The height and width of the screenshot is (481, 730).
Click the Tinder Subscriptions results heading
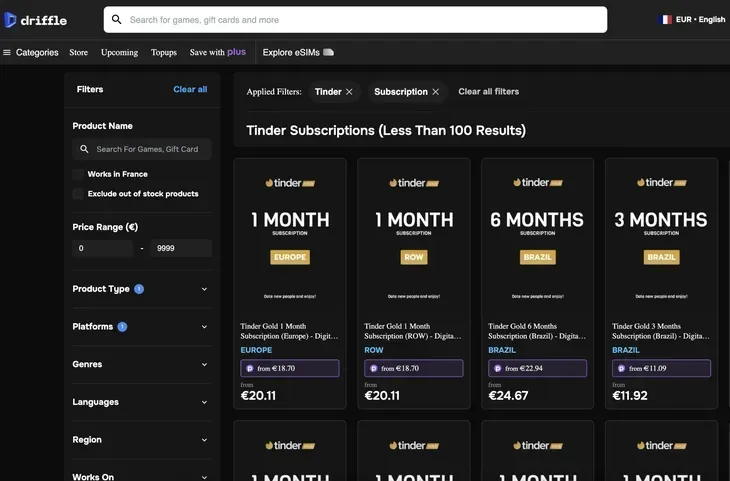[386, 130]
